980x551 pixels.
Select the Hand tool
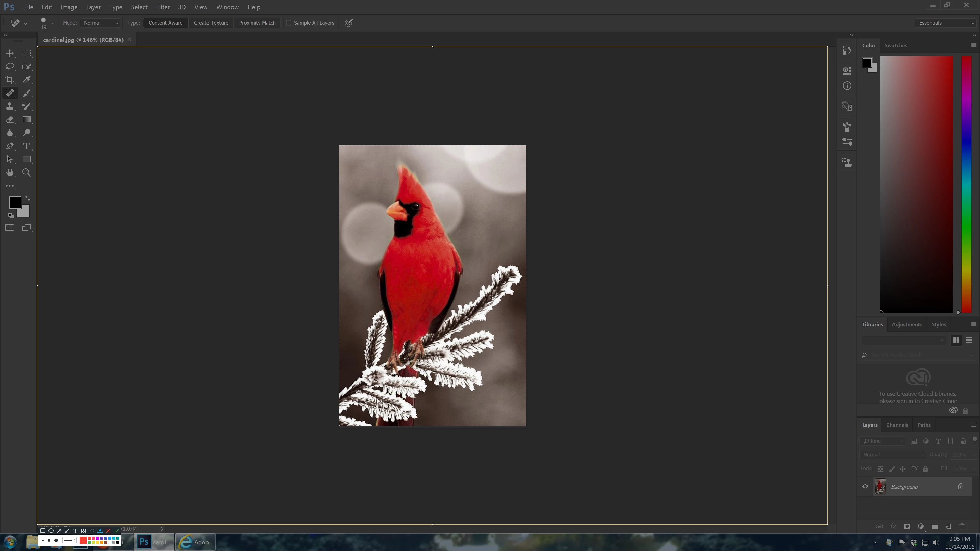point(9,173)
